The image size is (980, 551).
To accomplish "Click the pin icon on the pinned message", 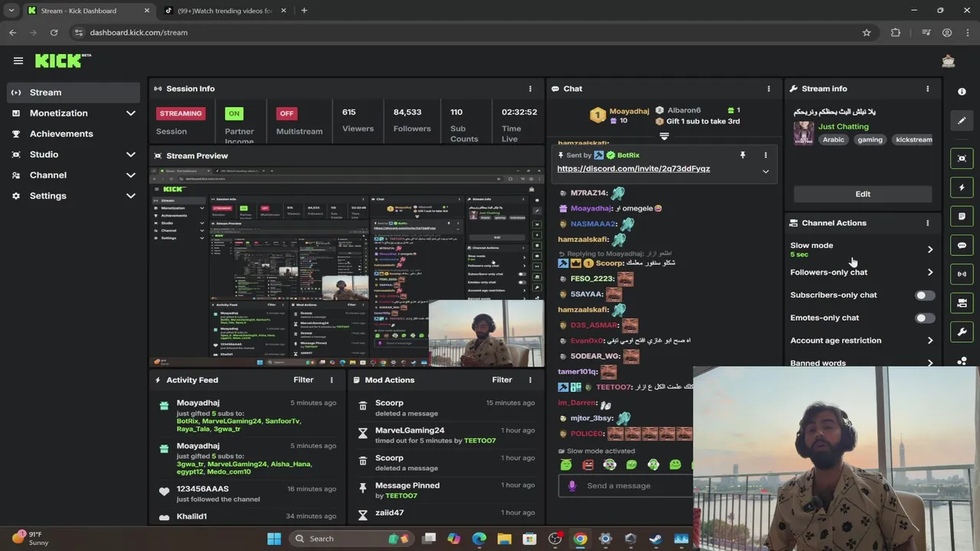I will tap(742, 155).
